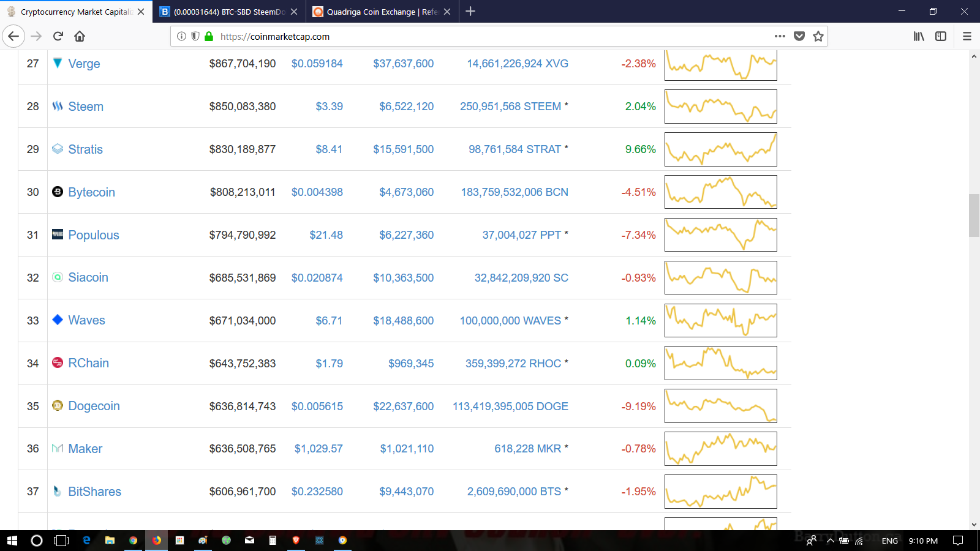980x551 pixels.
Task: Click the scrollbar down arrow
Action: (974, 525)
